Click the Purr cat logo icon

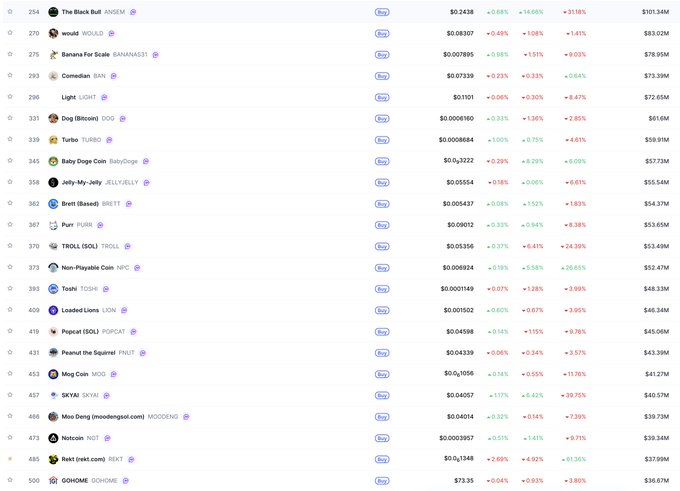[x=53, y=225]
